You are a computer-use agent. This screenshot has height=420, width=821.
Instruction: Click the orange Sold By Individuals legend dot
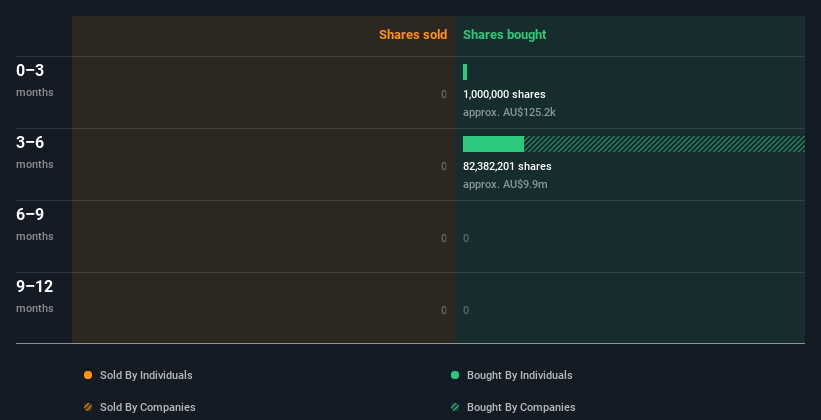(x=88, y=375)
